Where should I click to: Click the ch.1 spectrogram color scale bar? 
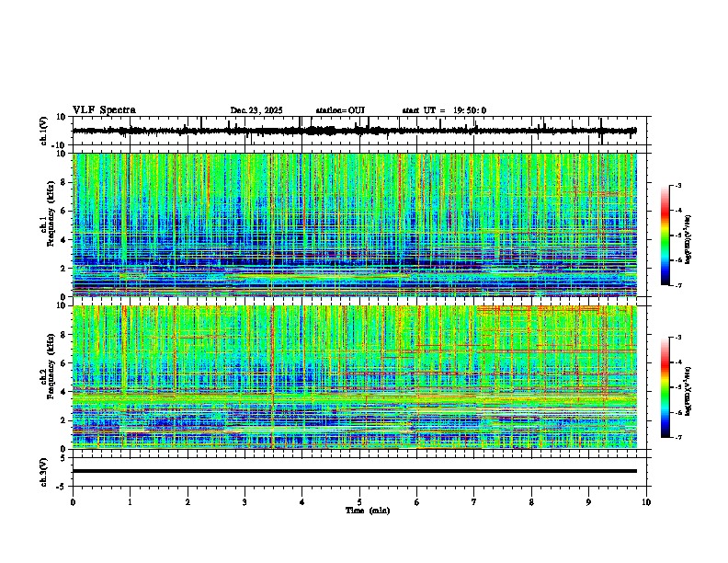(x=665, y=235)
